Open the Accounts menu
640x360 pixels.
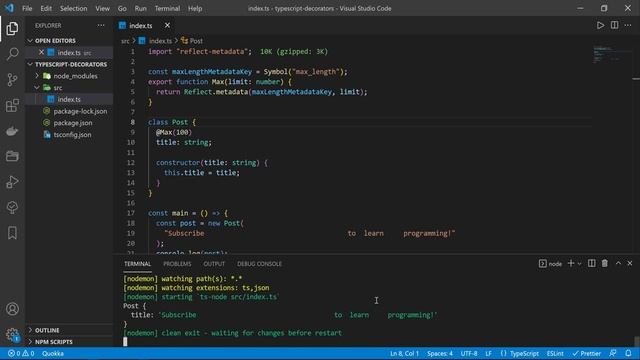(12, 309)
